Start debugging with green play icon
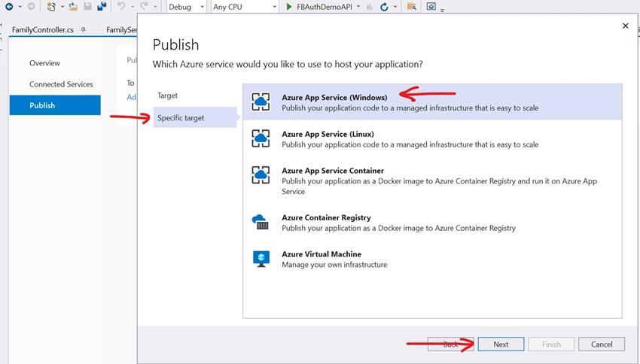 [288, 7]
